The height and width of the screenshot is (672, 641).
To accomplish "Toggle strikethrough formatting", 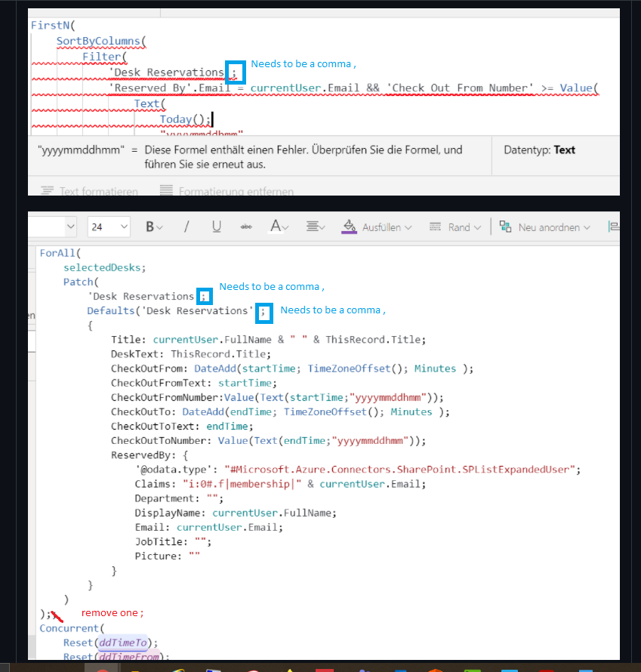I will click(x=246, y=227).
